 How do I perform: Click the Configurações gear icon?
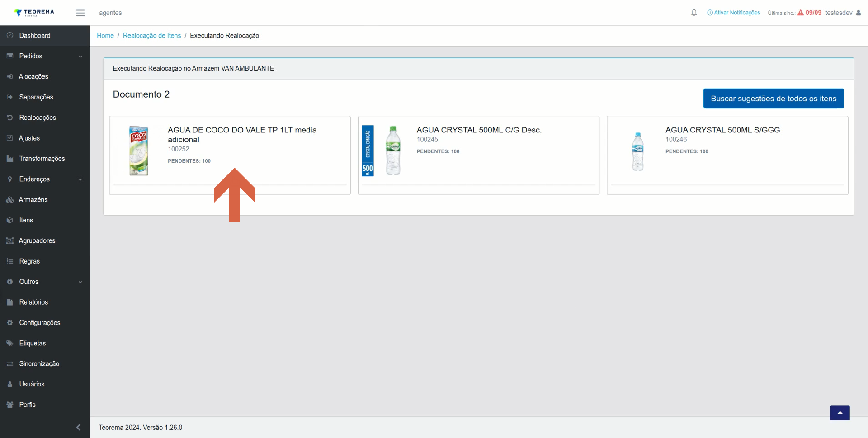10,323
